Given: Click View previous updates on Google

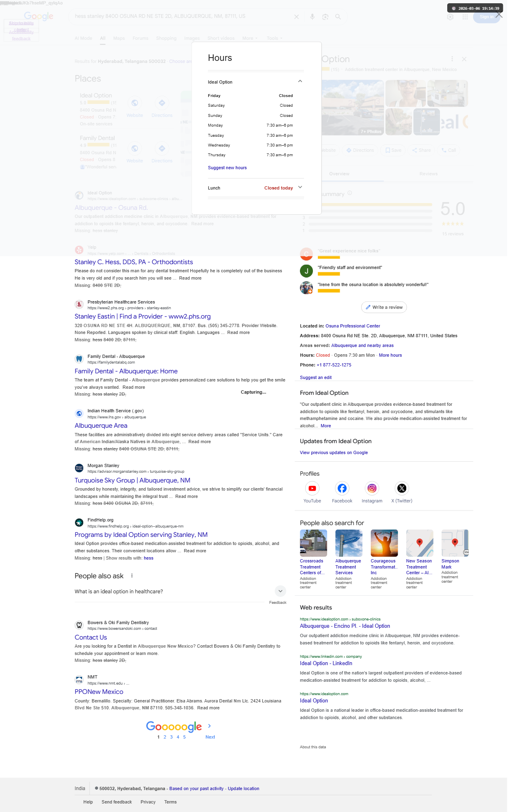Looking at the screenshot, I should coord(334,452).
